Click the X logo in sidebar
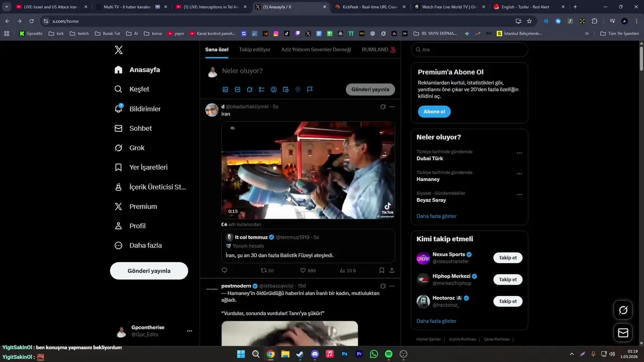The height and width of the screenshot is (362, 644). pyautogui.click(x=118, y=50)
